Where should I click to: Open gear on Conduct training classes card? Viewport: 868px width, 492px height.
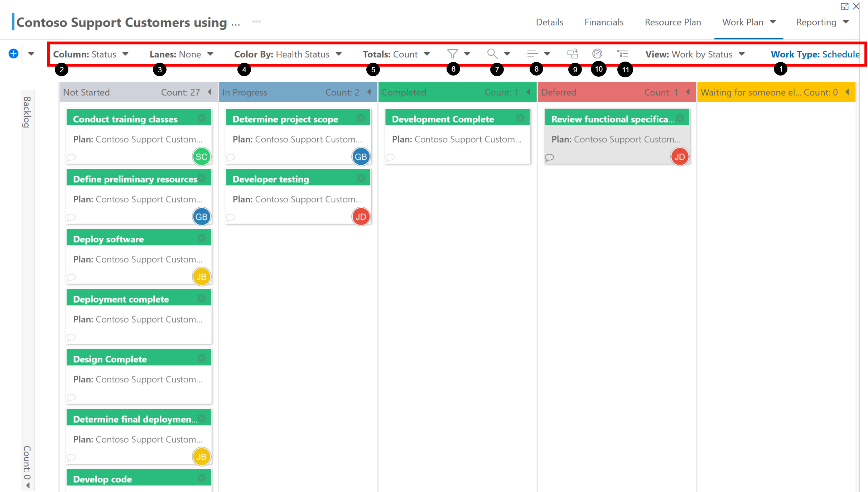pos(202,118)
